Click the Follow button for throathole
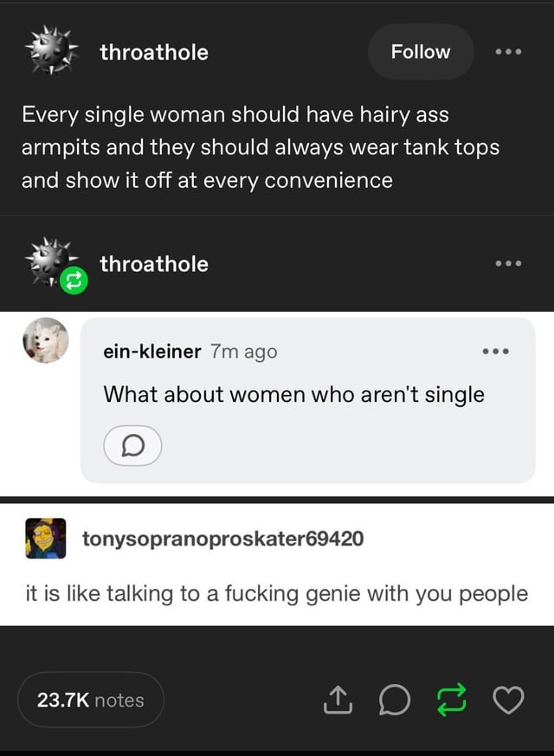This screenshot has width=554, height=756. (421, 52)
